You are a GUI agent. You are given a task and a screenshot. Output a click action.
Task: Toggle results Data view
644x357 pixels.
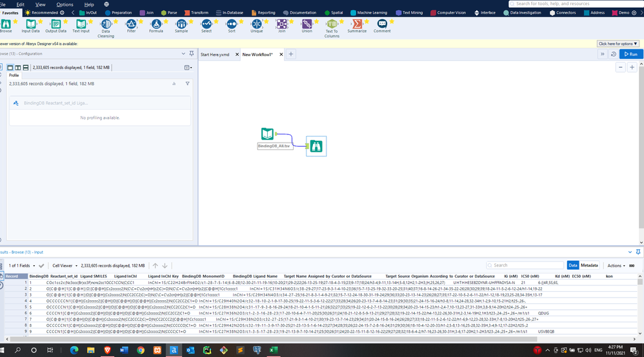pyautogui.click(x=573, y=265)
